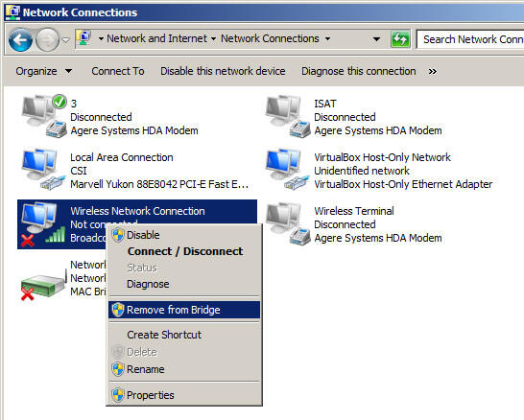Open the Organize dropdown menu
The width and height of the screenshot is (524, 420).
point(43,71)
